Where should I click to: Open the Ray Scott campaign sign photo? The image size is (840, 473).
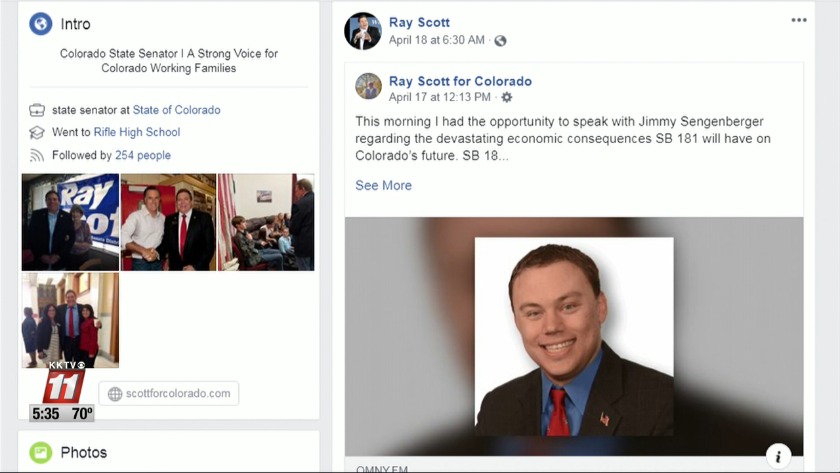click(x=70, y=222)
